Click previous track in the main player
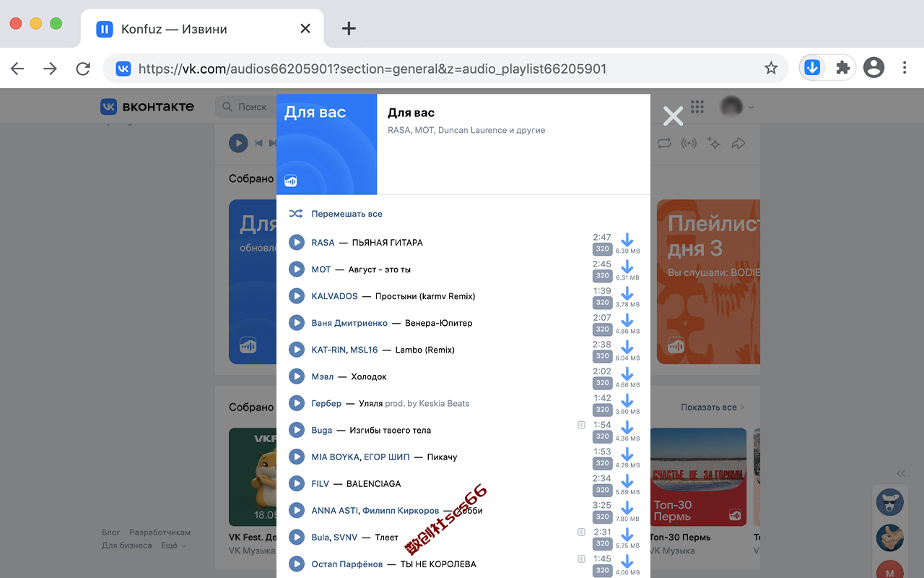Viewport: 924px width, 578px height. (x=258, y=143)
